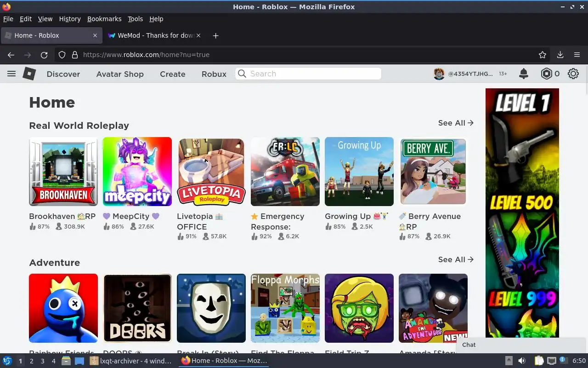Screen dimensions: 588x368
Task: Switch to workspace 2
Action: [x=31, y=361]
